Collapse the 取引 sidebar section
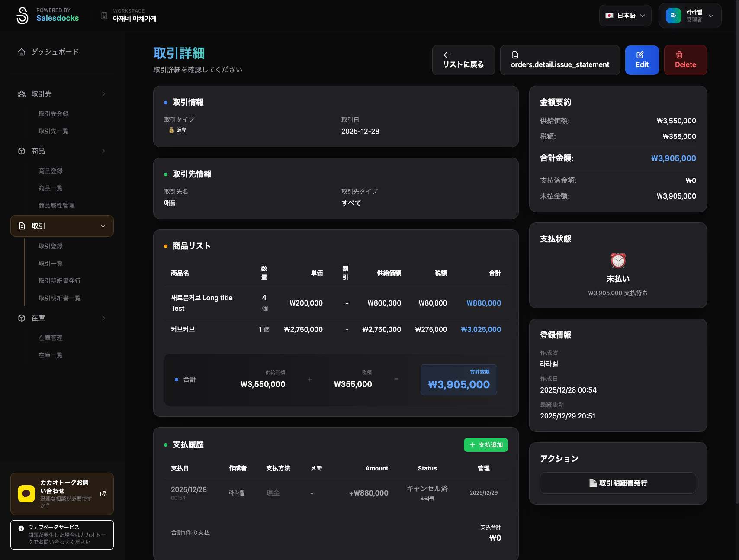The image size is (739, 560). tap(62, 226)
